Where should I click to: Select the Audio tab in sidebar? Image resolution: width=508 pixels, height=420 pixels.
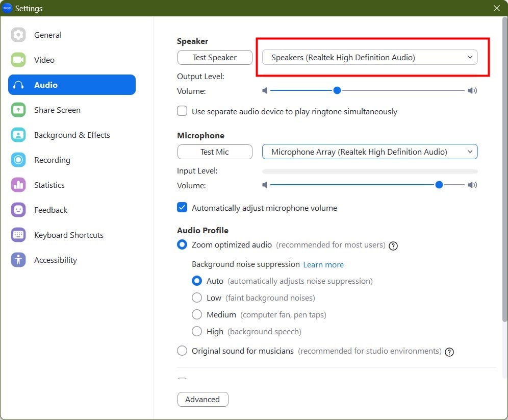[x=72, y=85]
